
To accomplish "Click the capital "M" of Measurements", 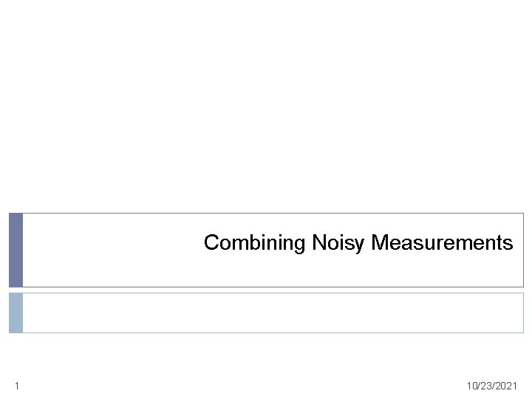I will tap(379, 243).
